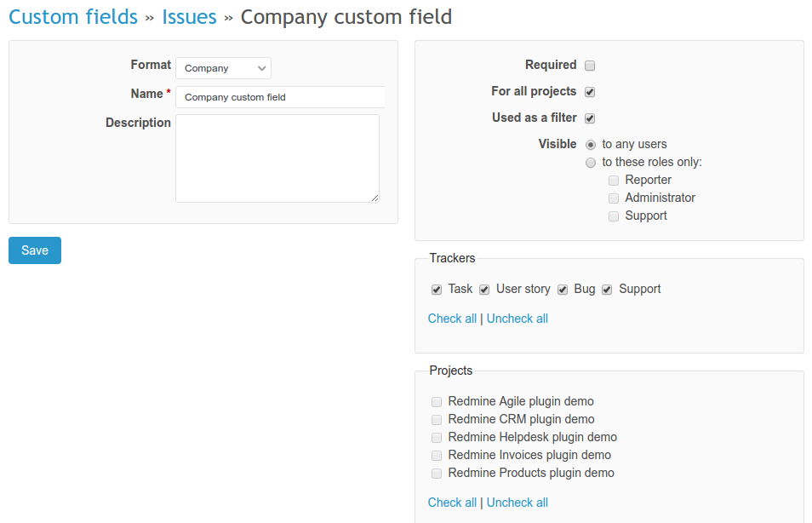Click inside the Description textarea
812x523 pixels.
click(x=277, y=158)
